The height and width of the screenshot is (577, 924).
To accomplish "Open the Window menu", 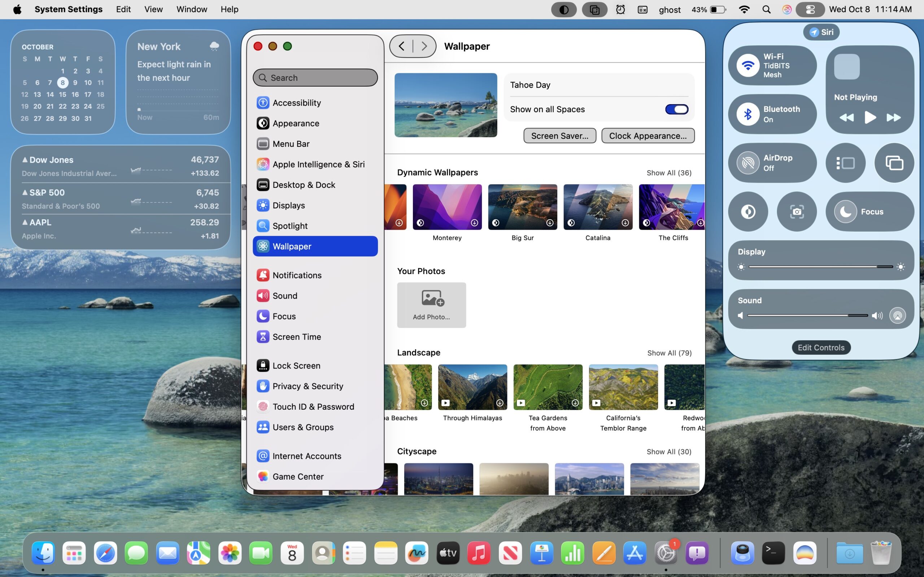I will pos(191,9).
